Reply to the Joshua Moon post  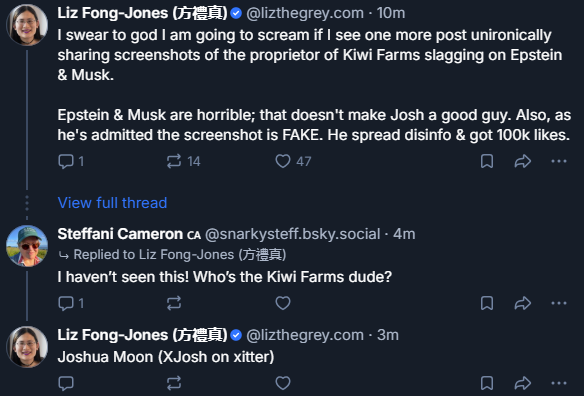coord(66,383)
